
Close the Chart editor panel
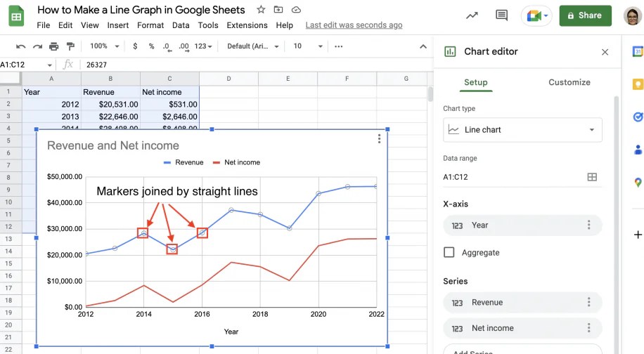(x=605, y=52)
